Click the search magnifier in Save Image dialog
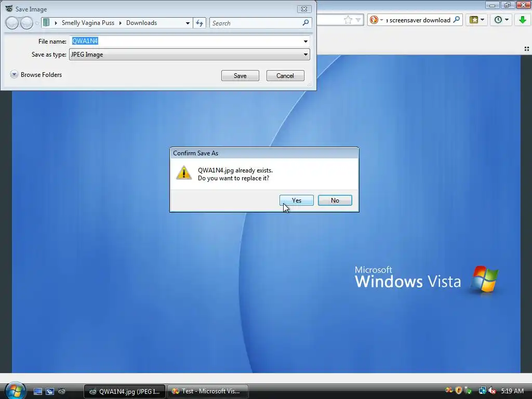This screenshot has height=399, width=532. (305, 23)
